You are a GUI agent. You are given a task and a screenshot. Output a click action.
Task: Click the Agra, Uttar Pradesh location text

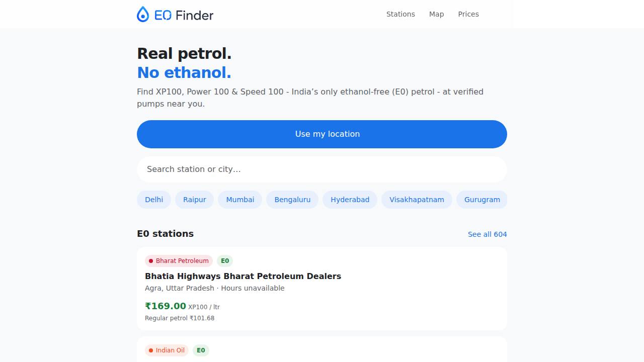(180, 288)
